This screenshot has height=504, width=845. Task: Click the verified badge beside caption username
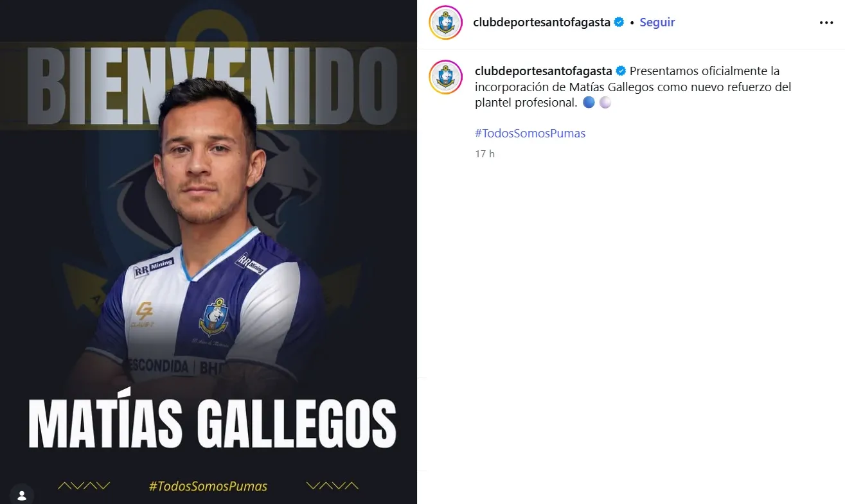[x=621, y=71]
